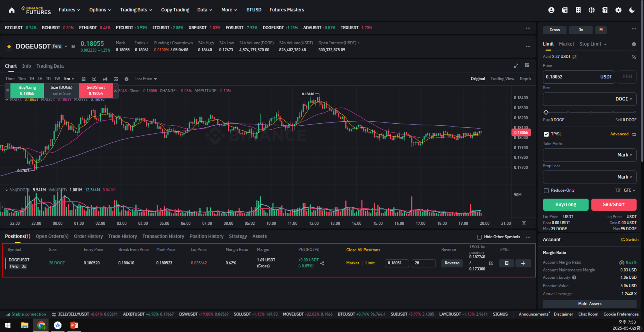Expand the TIF GTC dropdown
Image resolution: width=644 pixels, height=332 pixels.
tap(629, 190)
